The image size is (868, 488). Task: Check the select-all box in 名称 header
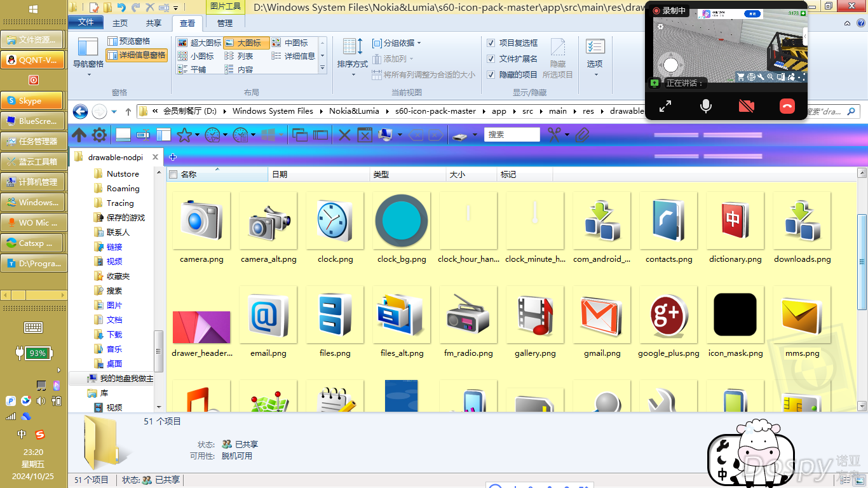173,174
